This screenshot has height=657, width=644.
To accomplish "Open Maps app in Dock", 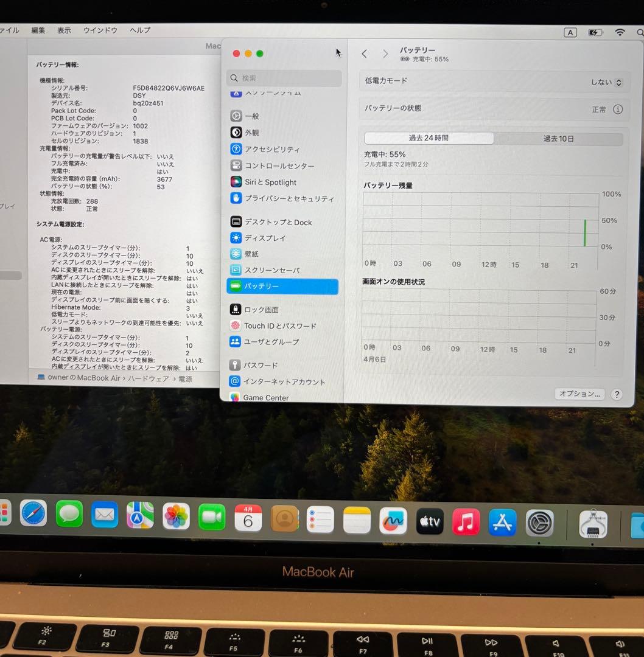I will [141, 515].
